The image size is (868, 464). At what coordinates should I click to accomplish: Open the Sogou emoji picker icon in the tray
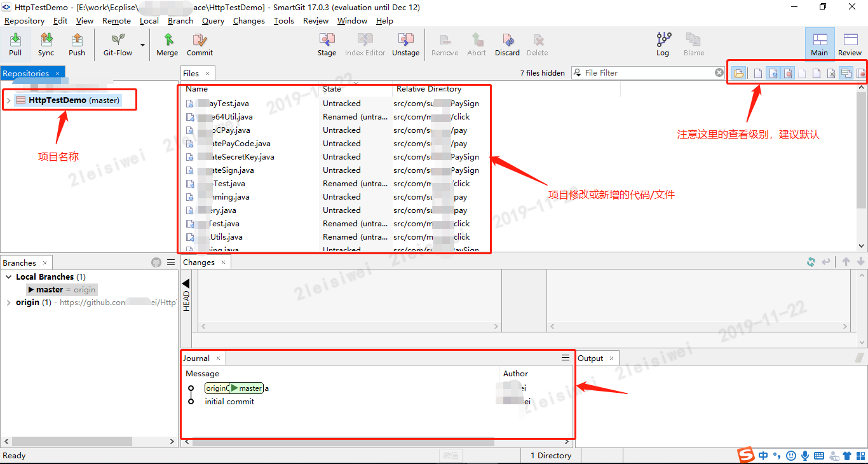(x=791, y=456)
